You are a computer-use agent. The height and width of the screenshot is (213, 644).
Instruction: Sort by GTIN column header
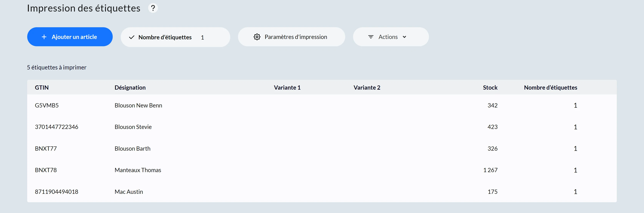(x=42, y=88)
